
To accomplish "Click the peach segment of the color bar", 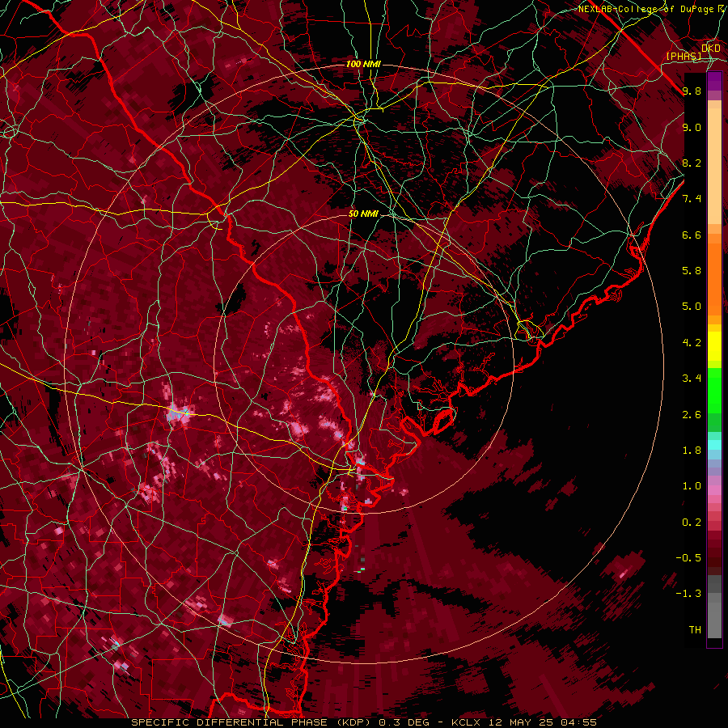I will pos(714,166).
